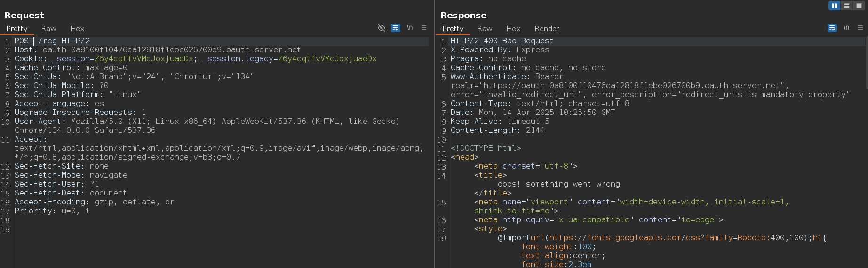Viewport: 868px width, 268px height.
Task: Click the Upgrade-Insecure-Requests header
Action: tap(80, 113)
